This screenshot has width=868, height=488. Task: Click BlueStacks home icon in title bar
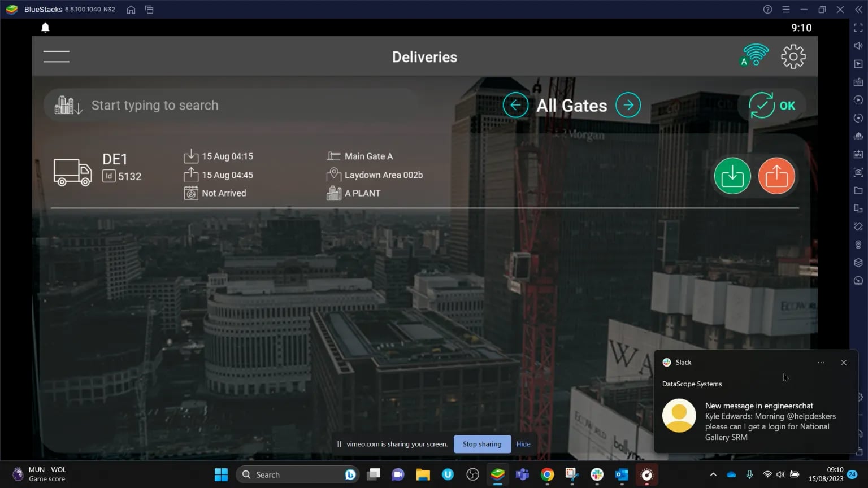click(x=131, y=10)
